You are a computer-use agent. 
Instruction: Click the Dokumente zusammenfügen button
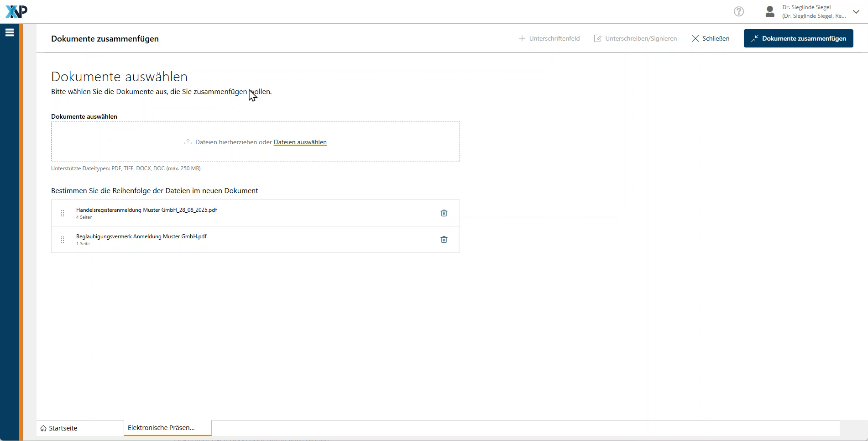(798, 38)
